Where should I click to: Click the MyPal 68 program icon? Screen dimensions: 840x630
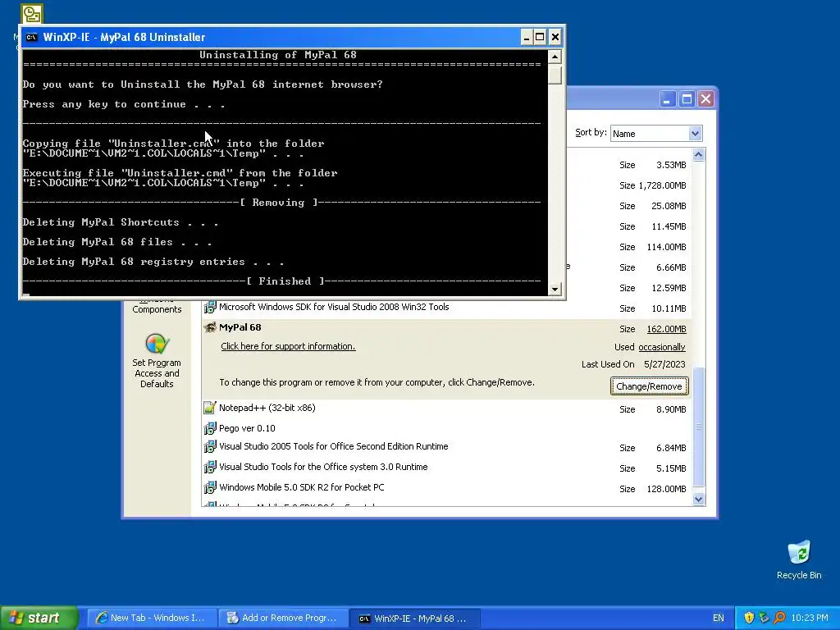coord(210,328)
